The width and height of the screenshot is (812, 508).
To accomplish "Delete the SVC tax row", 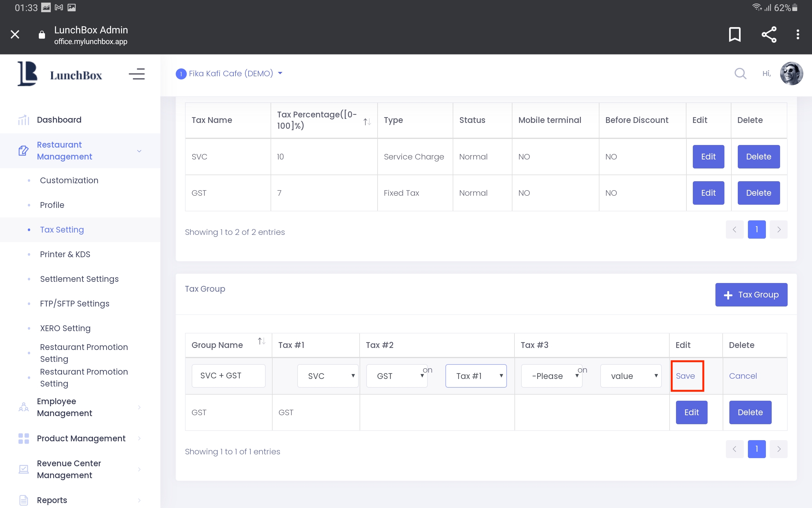I will tap(758, 157).
